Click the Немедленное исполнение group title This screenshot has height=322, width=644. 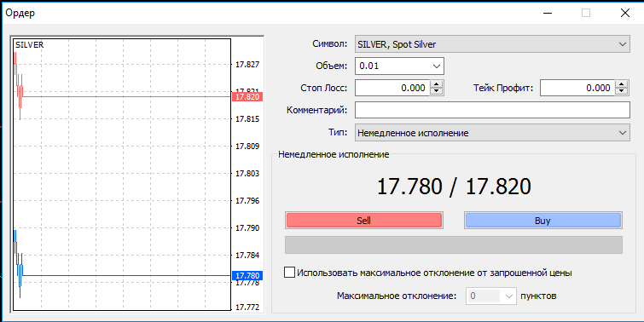click(x=334, y=155)
